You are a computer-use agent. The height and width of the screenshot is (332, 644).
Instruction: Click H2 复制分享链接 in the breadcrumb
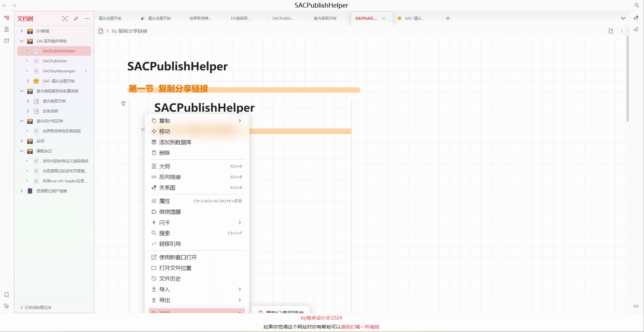[129, 31]
